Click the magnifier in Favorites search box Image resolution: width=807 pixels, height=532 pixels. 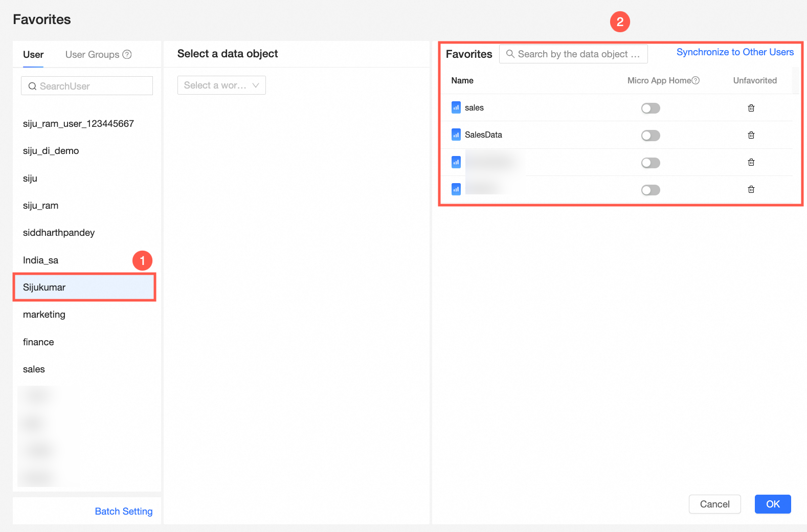[x=510, y=54]
